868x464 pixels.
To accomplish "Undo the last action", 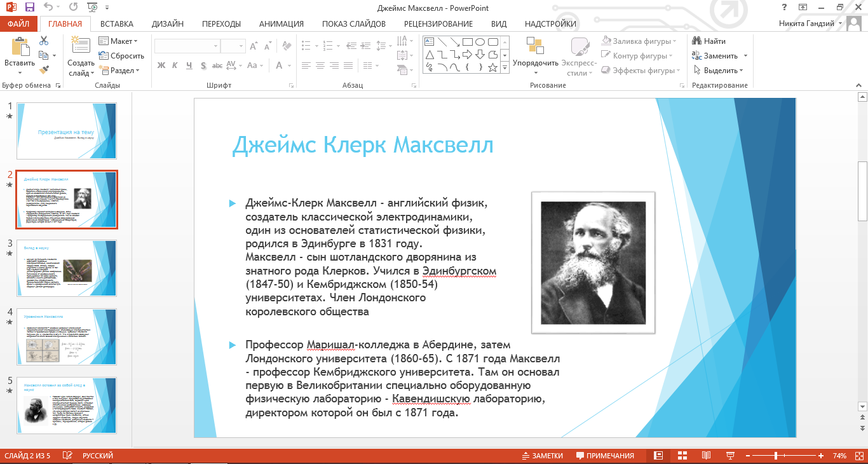I will [49, 8].
